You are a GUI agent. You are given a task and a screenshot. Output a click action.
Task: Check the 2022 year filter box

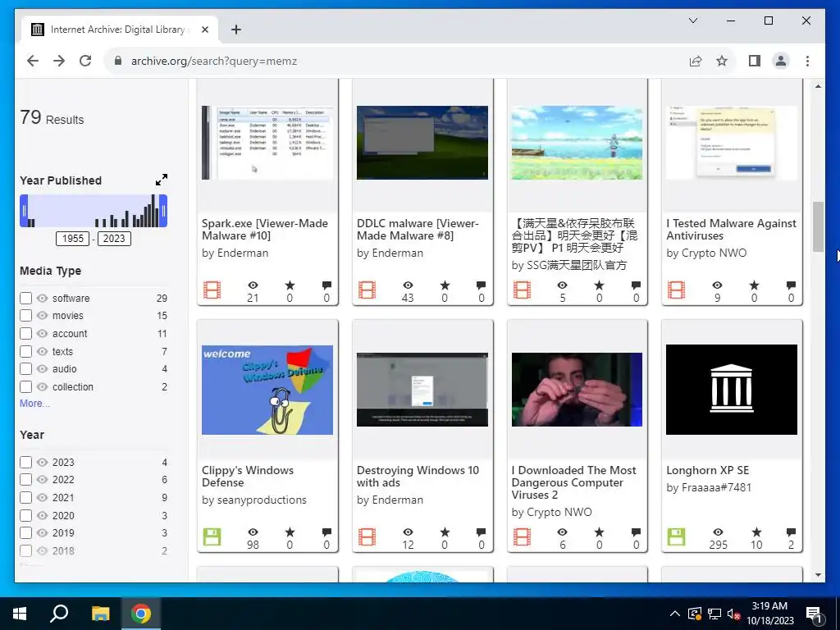click(25, 479)
